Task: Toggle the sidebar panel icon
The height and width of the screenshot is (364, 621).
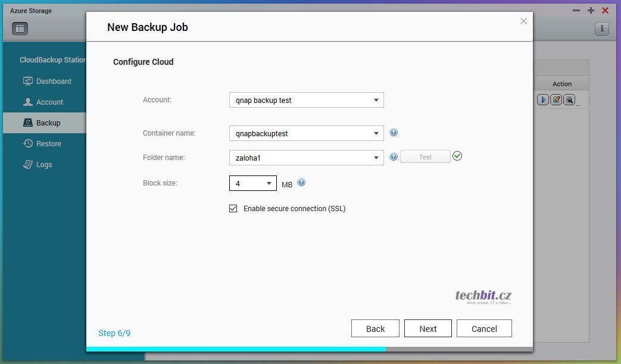Action: point(20,29)
